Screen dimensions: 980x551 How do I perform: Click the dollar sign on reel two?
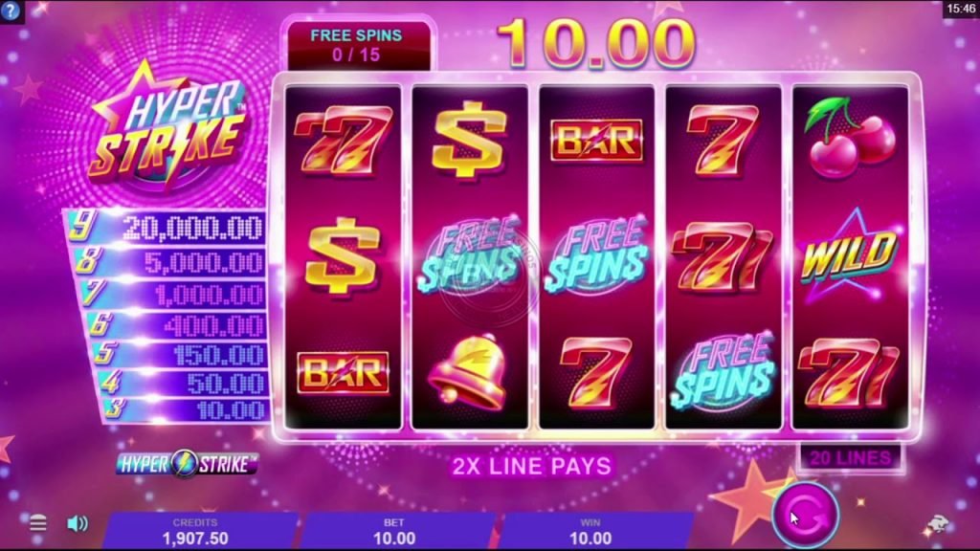pyautogui.click(x=469, y=140)
